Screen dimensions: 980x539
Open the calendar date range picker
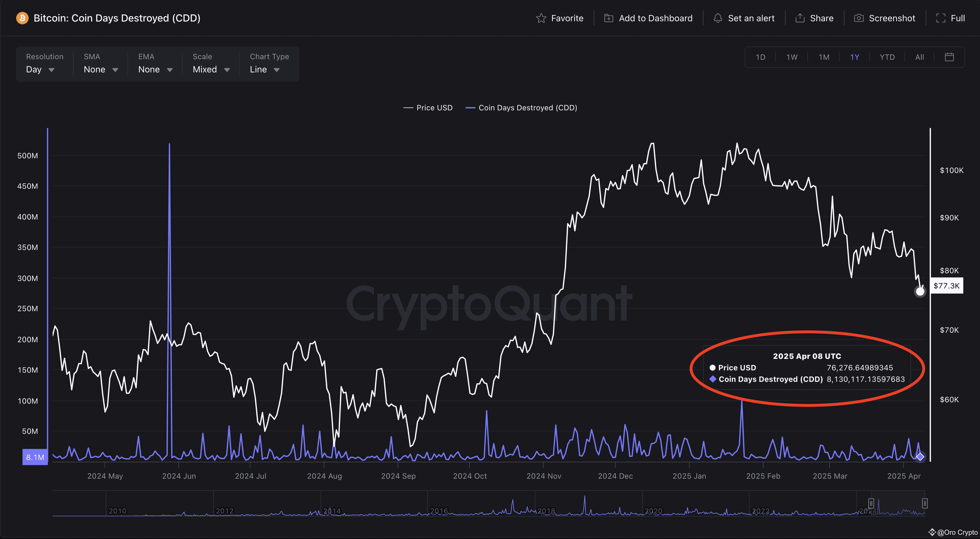950,57
